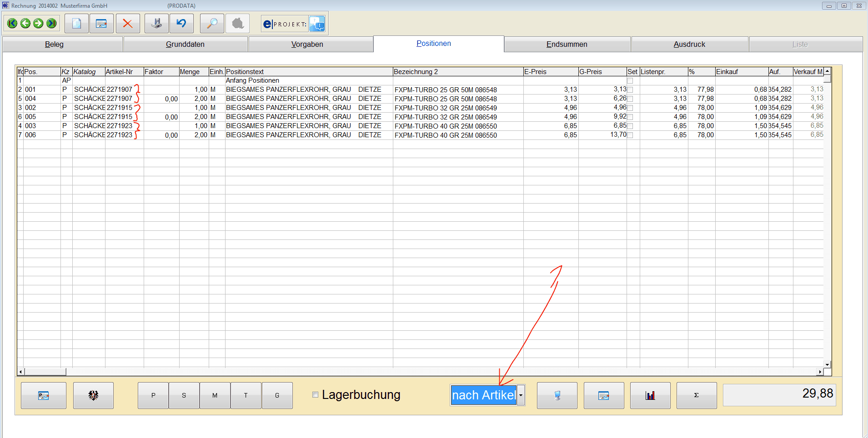Expand the 'nach Artikel' sort dropdown

tap(521, 395)
